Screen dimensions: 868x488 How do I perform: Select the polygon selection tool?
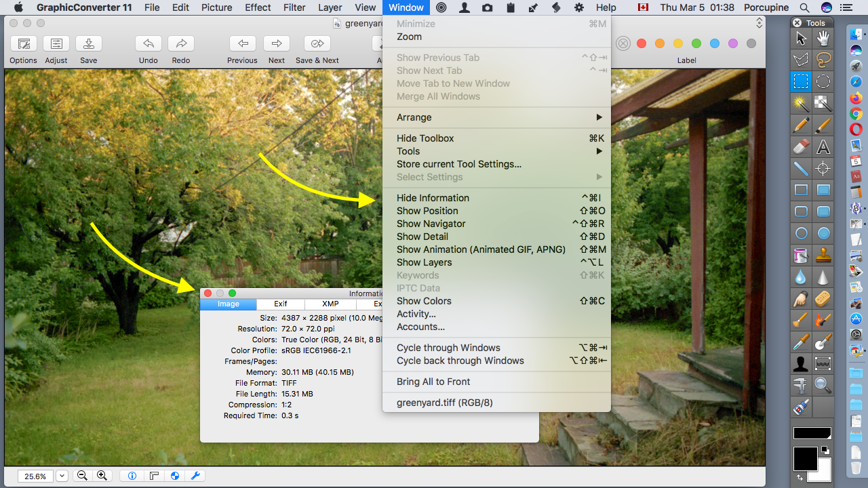801,60
